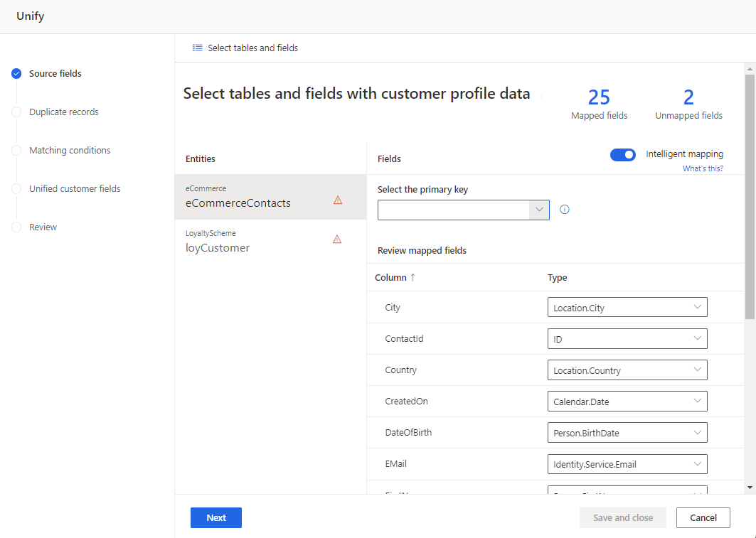Open the What's this? link

[703, 168]
